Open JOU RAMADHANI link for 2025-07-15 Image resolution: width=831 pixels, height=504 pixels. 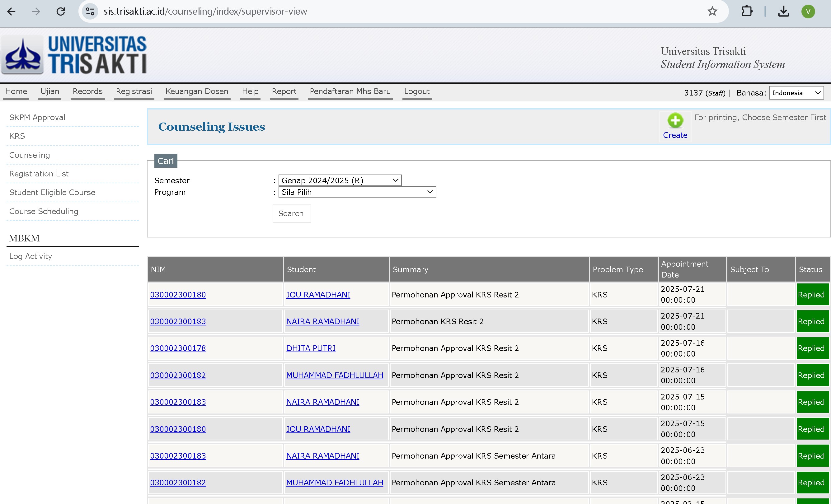pos(318,429)
